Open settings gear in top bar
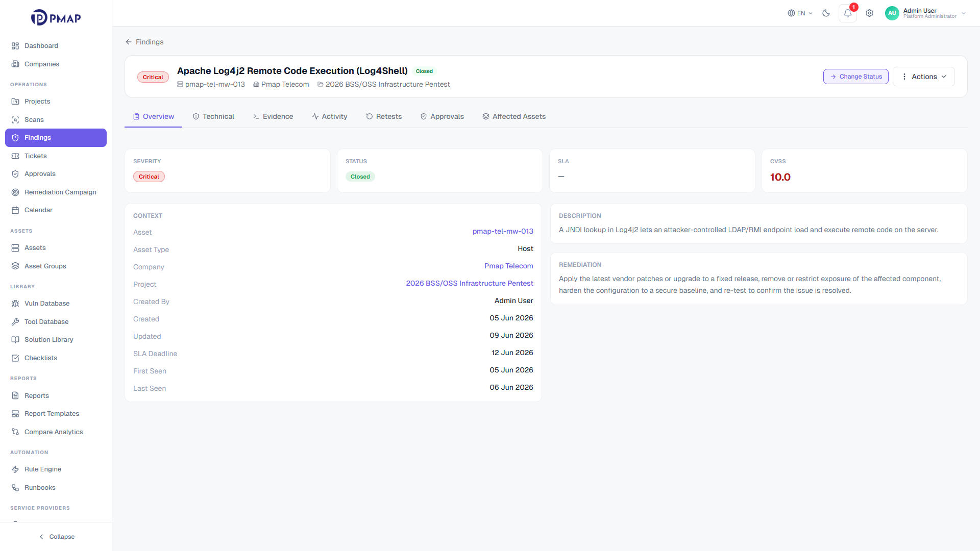980x551 pixels. pyautogui.click(x=870, y=13)
